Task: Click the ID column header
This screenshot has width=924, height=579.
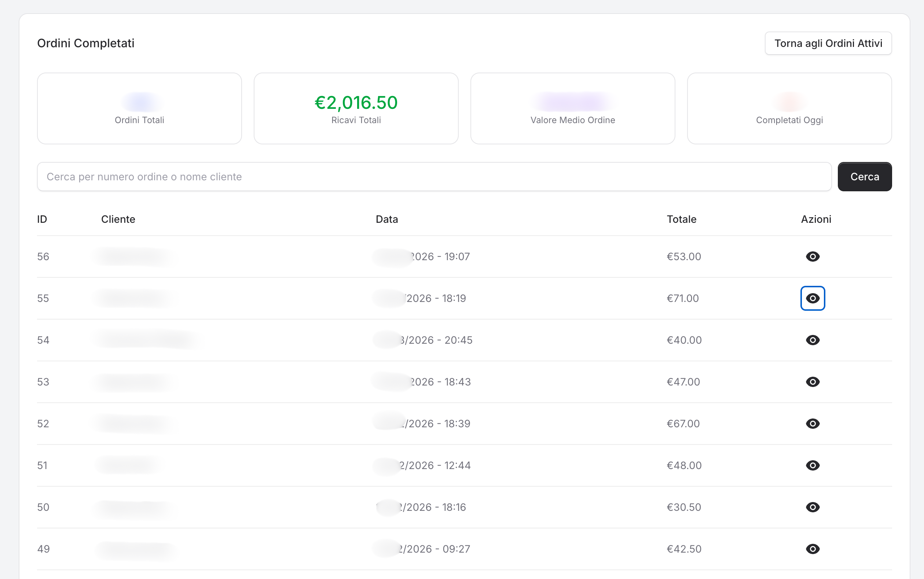Action: [42, 219]
